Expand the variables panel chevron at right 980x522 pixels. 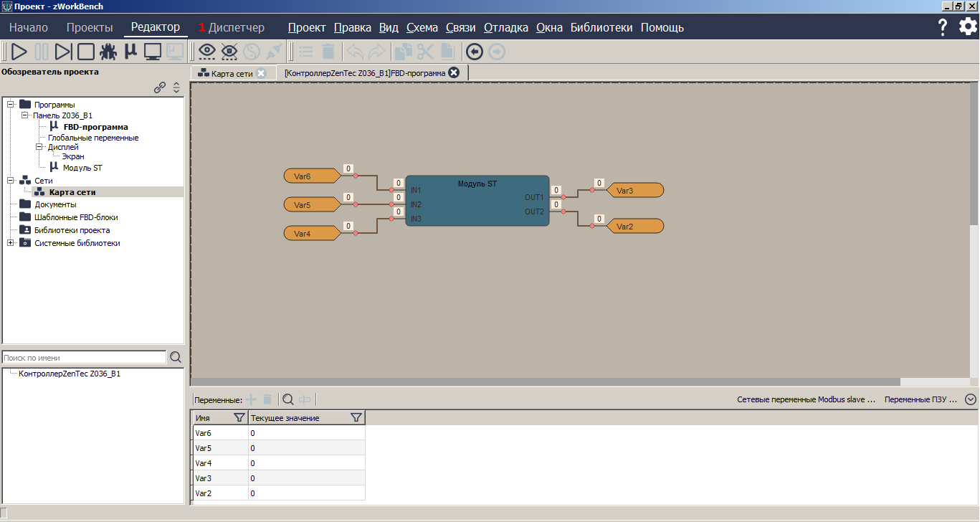coord(971,399)
